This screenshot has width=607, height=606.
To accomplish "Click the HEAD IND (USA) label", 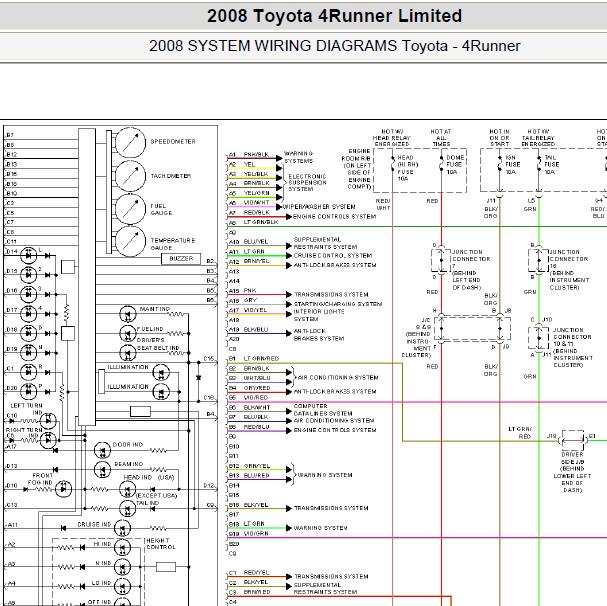I will 149,477.
